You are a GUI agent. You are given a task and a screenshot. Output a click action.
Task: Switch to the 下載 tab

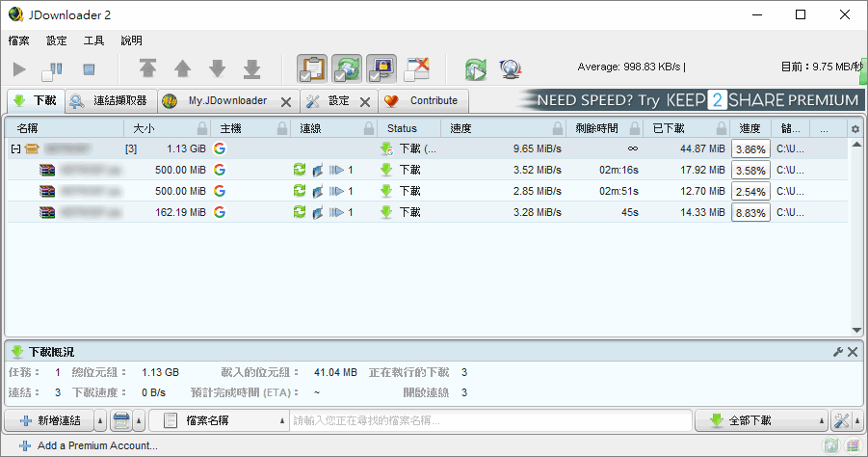coord(36,101)
